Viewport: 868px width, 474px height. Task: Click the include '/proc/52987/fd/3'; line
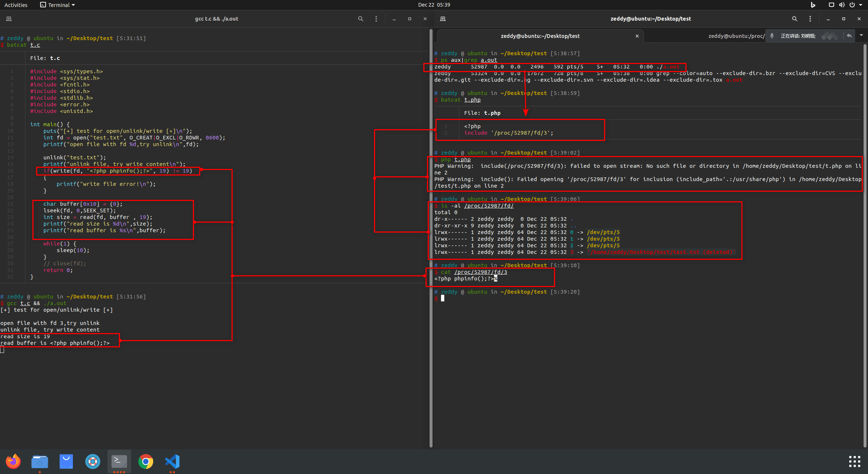click(509, 133)
